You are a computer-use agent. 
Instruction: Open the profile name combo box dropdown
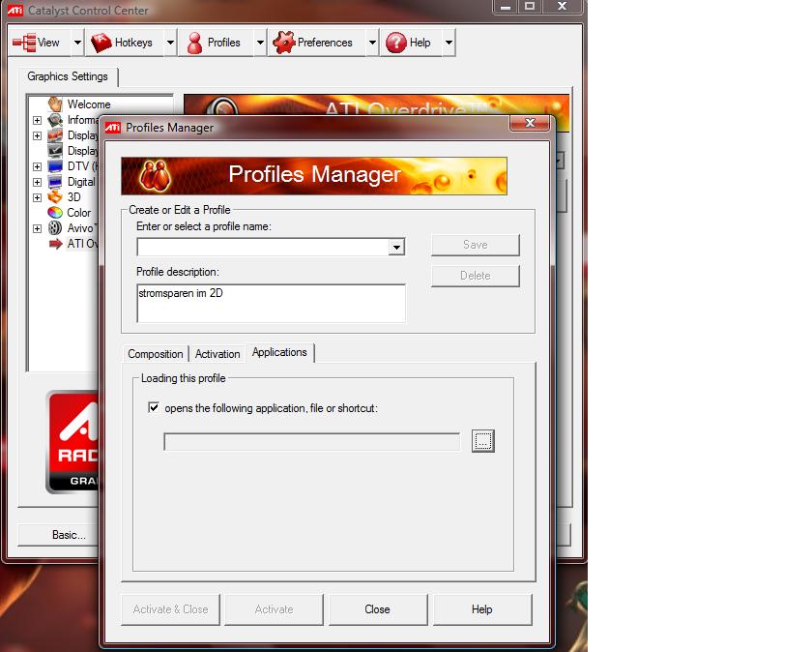tap(396, 248)
